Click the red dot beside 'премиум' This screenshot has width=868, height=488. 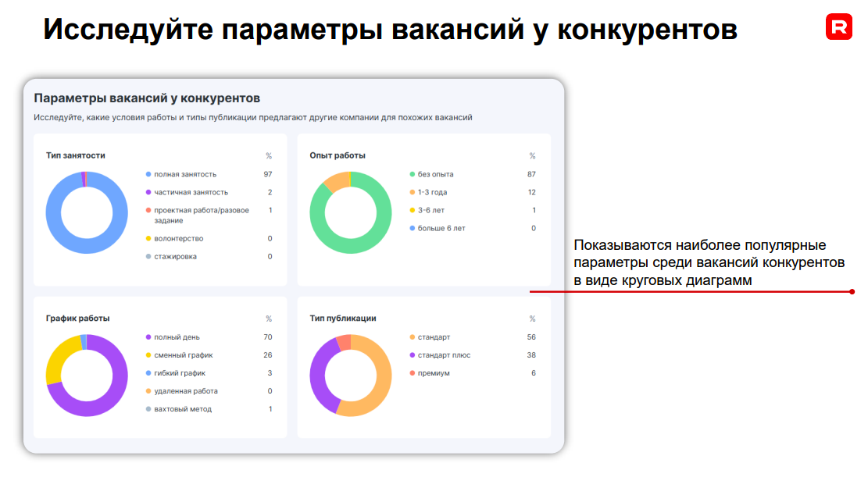pyautogui.click(x=412, y=373)
